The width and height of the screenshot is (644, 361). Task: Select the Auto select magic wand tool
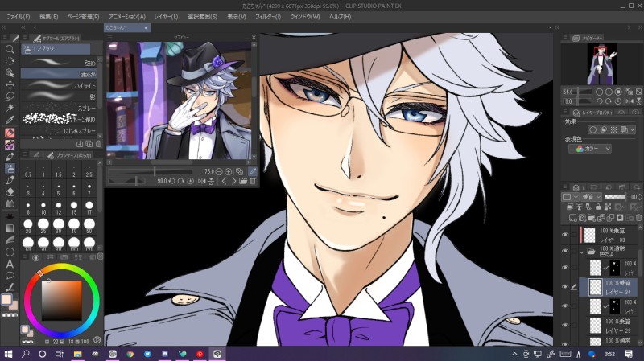10,108
